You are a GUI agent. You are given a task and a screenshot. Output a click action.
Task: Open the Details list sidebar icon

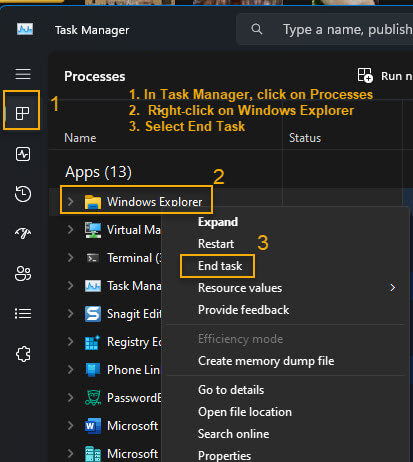tap(23, 314)
